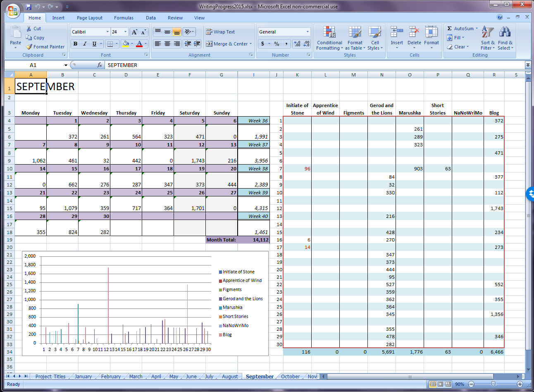Expand the General number format dropdown
The image size is (534, 392).
tap(308, 32)
